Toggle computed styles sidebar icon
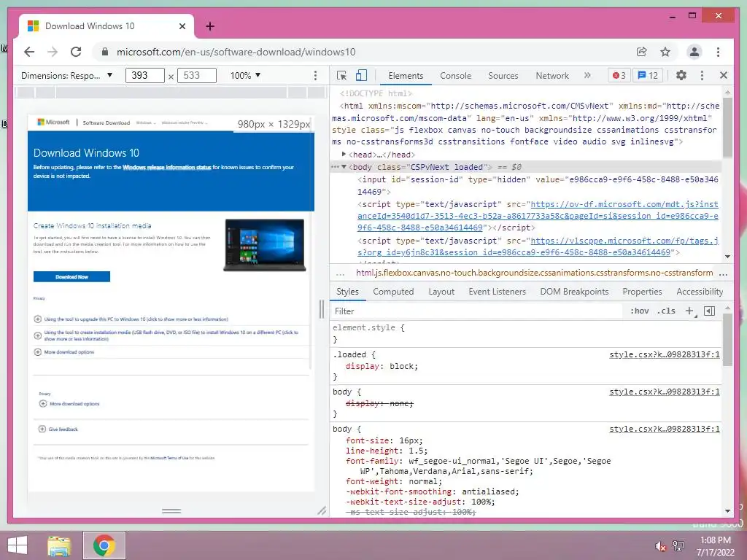The height and width of the screenshot is (560, 747). 709,311
